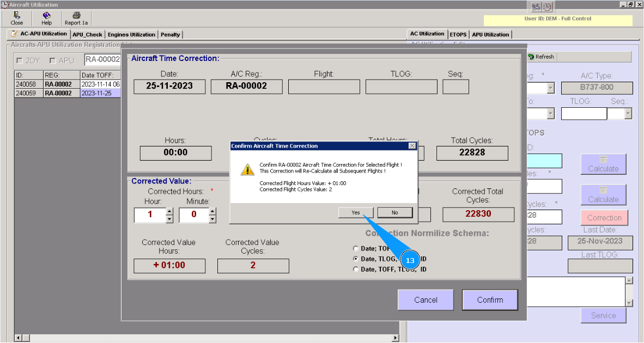Click the A/C Reg. field showing RA-00002
This screenshot has height=343, width=644.
(246, 86)
